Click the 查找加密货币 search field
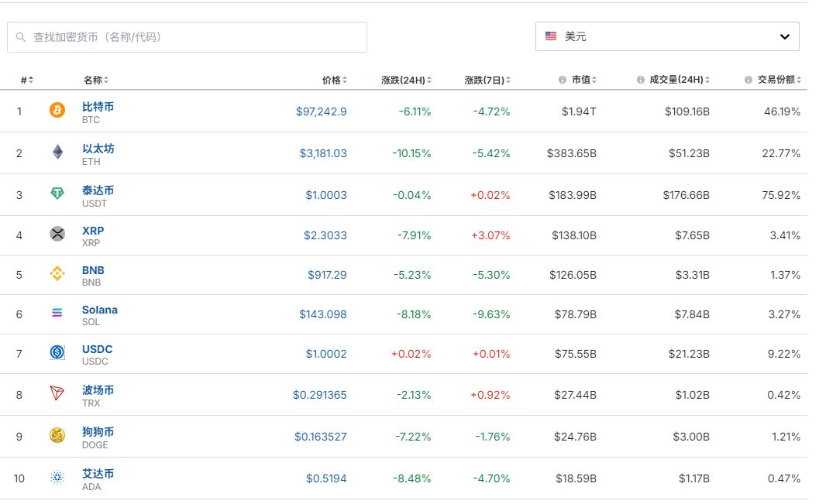The image size is (819, 504). click(x=187, y=37)
